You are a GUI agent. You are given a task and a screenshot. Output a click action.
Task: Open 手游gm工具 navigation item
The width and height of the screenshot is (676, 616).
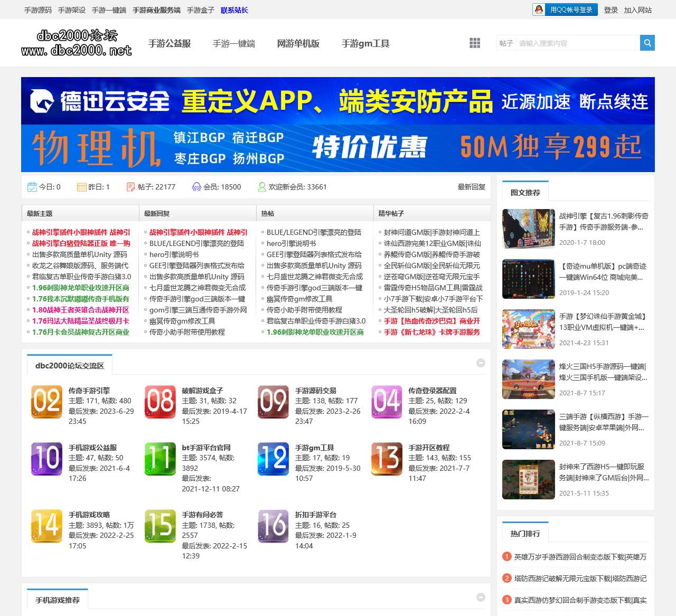tap(365, 43)
